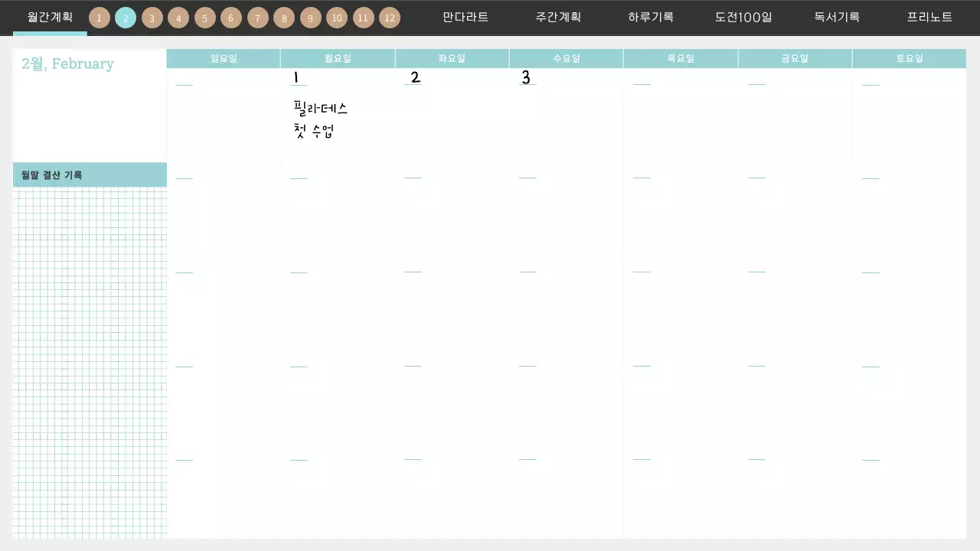Open the 월간계획 tab
Viewport: 980px width, 551px height.
pyautogui.click(x=50, y=17)
